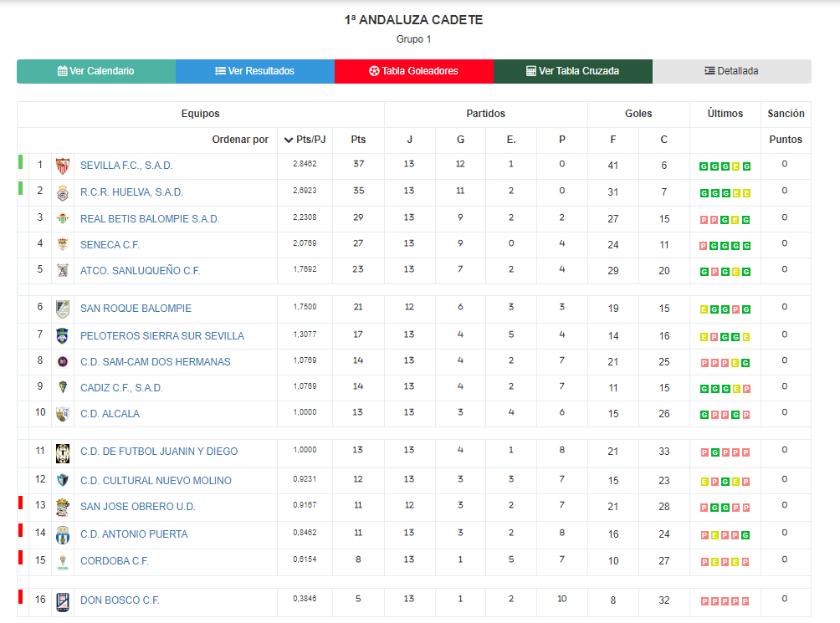Open CADIZ C.F., S.A.D. team link
The width and height of the screenshot is (840, 623).
(121, 388)
